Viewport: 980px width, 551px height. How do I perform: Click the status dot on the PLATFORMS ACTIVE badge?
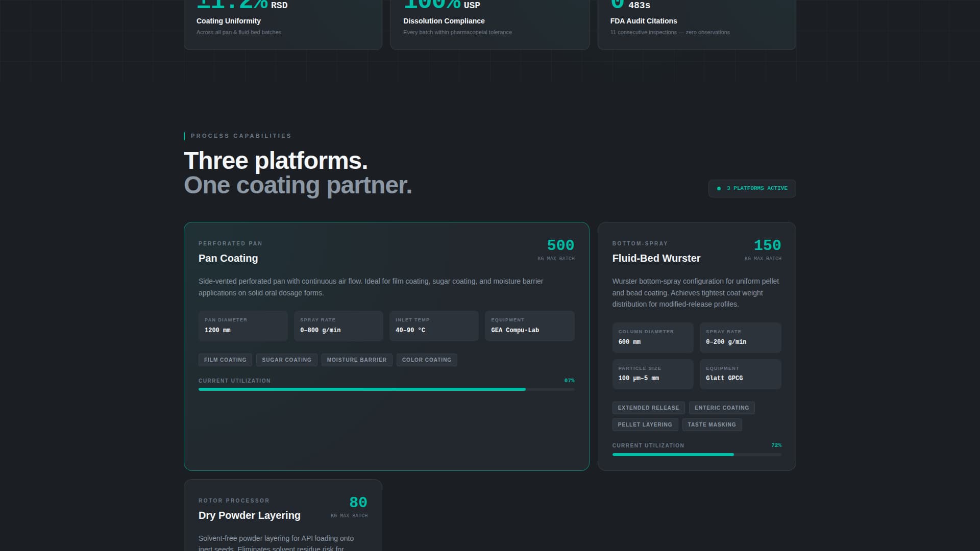click(x=719, y=188)
